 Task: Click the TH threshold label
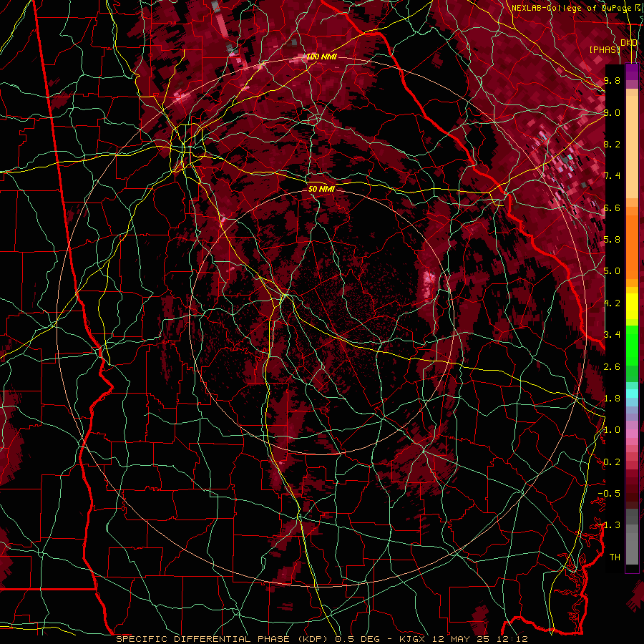pos(615,557)
